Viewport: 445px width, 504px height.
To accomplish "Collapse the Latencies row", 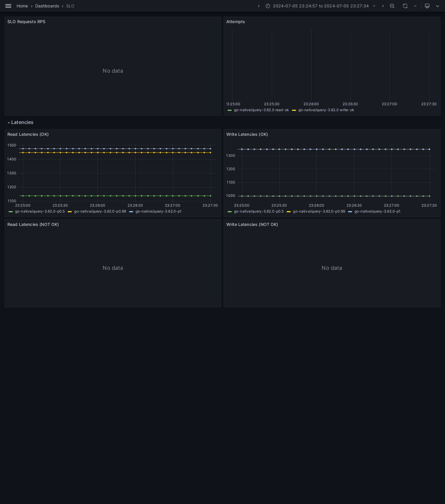I will (x=20, y=122).
